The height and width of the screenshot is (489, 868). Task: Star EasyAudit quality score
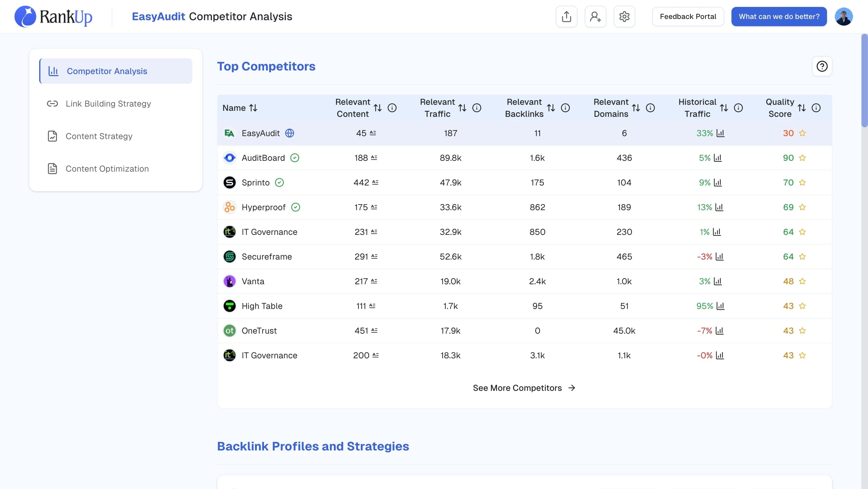(x=802, y=133)
